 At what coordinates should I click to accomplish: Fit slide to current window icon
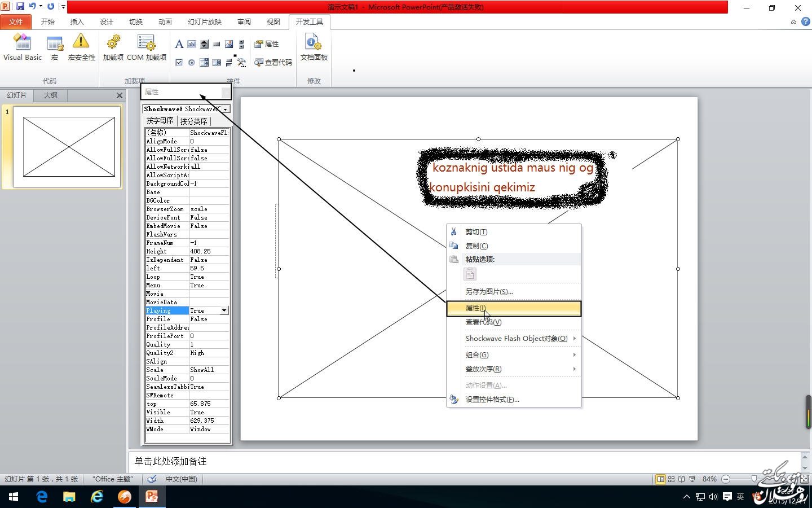tap(804, 479)
